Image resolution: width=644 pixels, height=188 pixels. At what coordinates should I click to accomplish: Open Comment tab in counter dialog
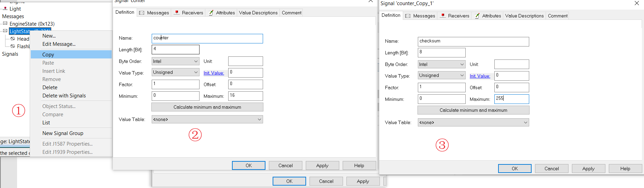[x=291, y=13]
